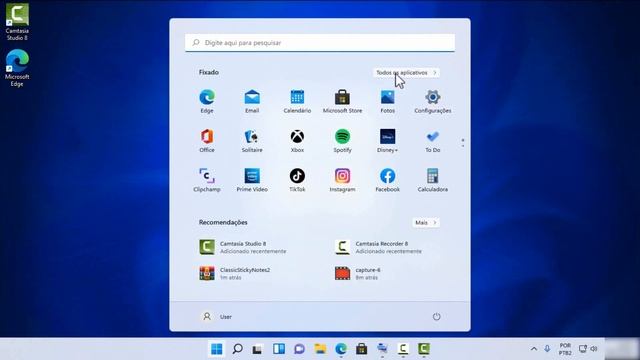Open the volume tray icon

tap(594, 349)
